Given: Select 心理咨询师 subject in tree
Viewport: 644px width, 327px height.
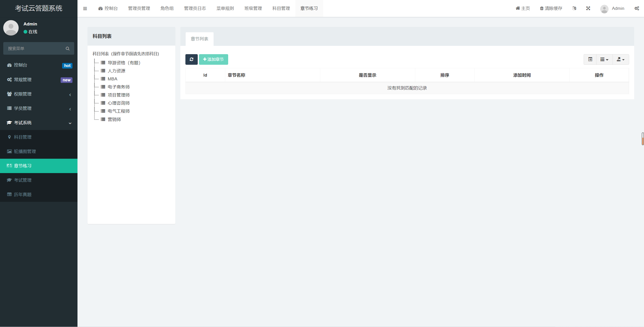Looking at the screenshot, I should [x=118, y=103].
